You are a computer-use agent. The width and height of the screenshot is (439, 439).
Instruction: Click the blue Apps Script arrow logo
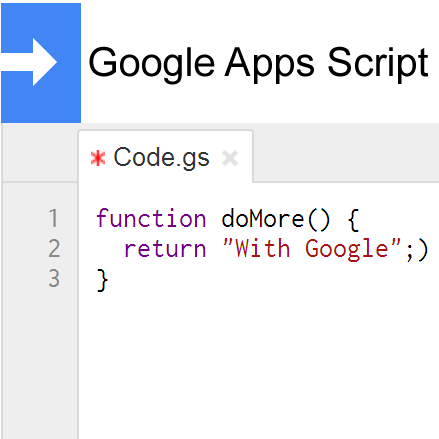41,63
